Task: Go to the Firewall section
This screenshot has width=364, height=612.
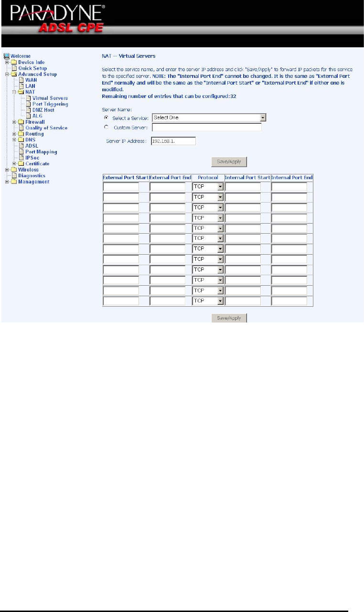Action: tap(35, 122)
